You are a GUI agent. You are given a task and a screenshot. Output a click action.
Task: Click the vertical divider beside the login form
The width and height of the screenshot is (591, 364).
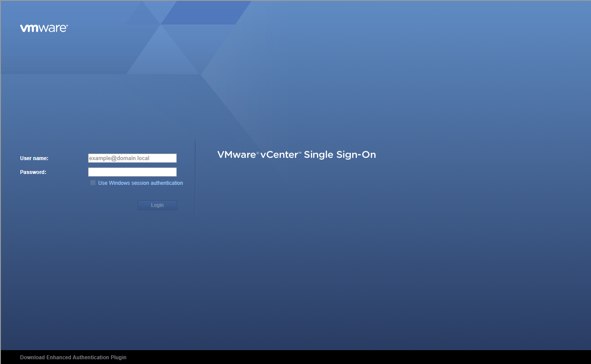click(x=195, y=178)
